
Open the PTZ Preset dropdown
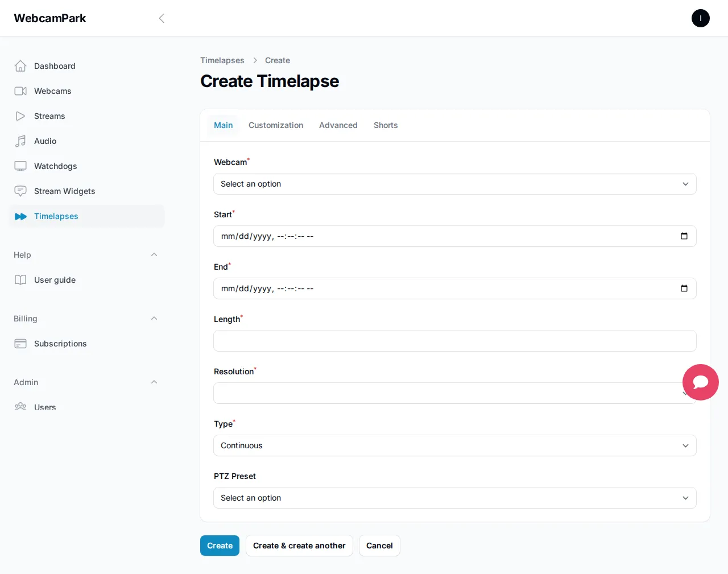point(454,498)
